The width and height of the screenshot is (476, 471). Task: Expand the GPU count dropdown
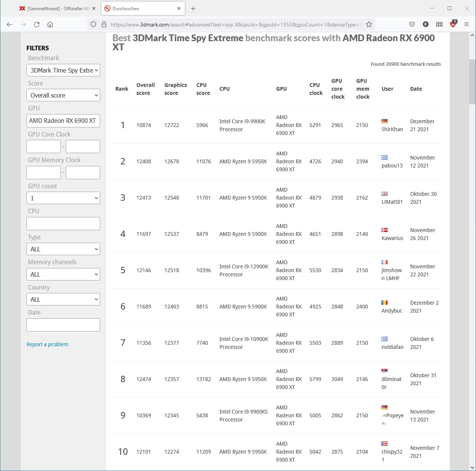coord(63,198)
